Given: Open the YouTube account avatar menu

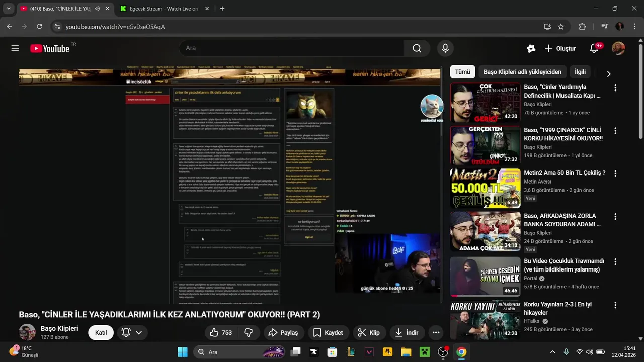Looking at the screenshot, I should click(x=618, y=48).
